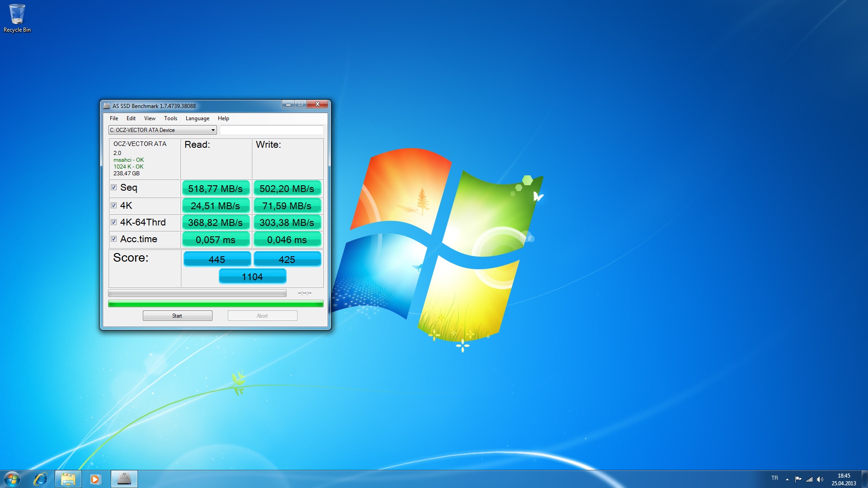Image resolution: width=868 pixels, height=488 pixels.
Task: Uncheck the 4K-64Thrd test checkbox
Action: (x=114, y=222)
